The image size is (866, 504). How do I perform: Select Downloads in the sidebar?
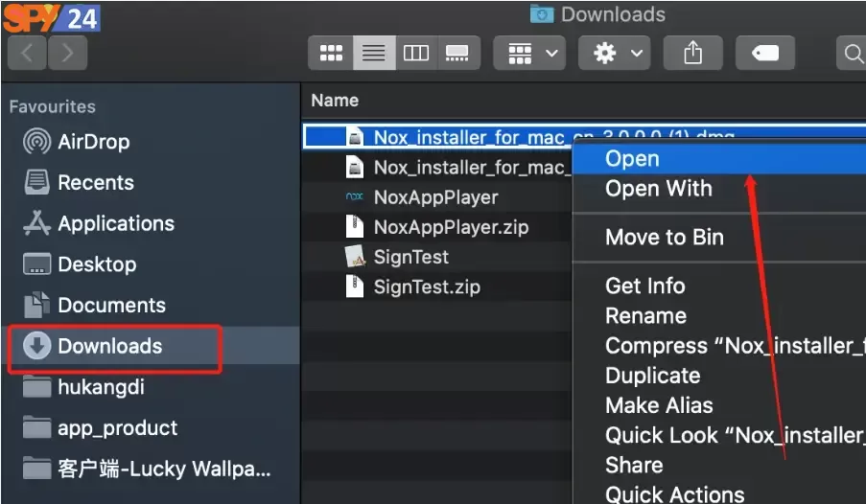pyautogui.click(x=151, y=346)
